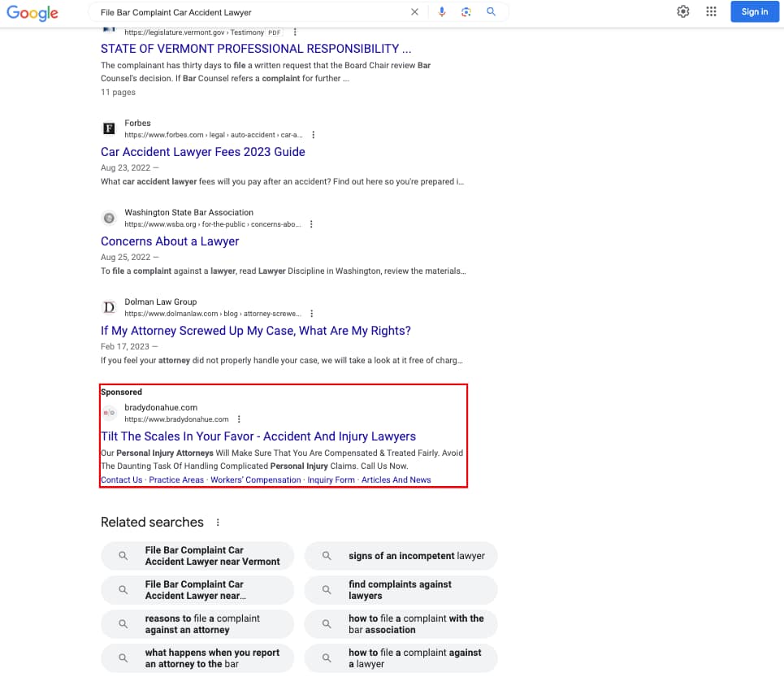Click the Washington State Bar Association site name
The image size is (784, 690).
coord(189,212)
